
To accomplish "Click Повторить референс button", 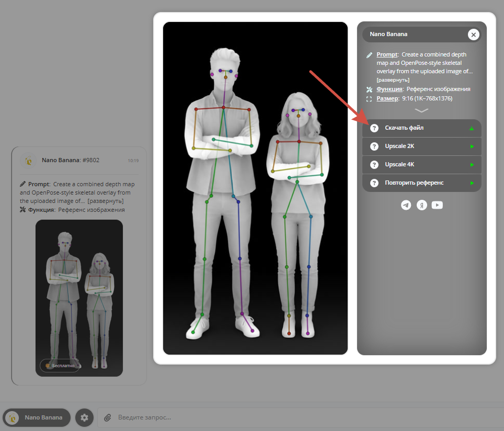I will tap(422, 183).
